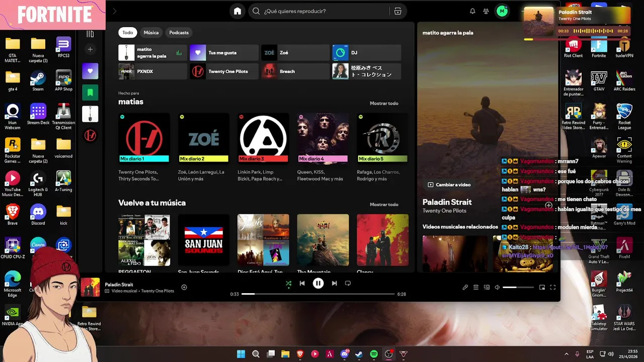Toggle shuffle in player bar
The height and width of the screenshot is (362, 644).
click(288, 284)
